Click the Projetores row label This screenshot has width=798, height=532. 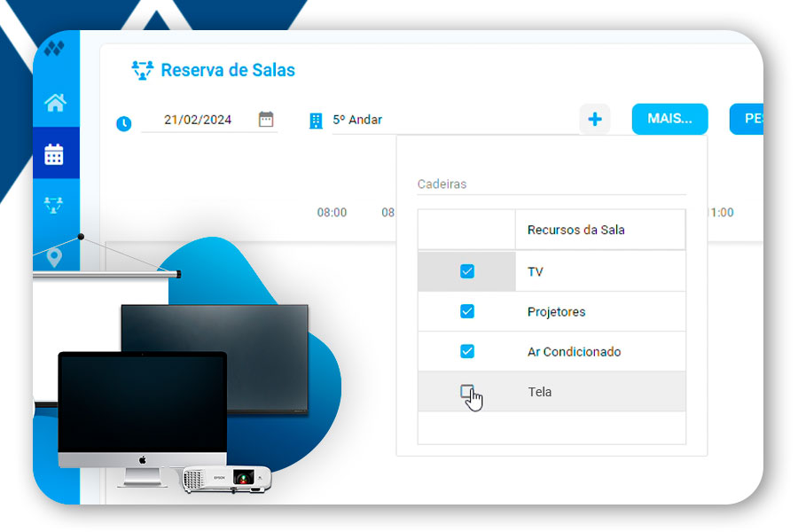(x=556, y=311)
